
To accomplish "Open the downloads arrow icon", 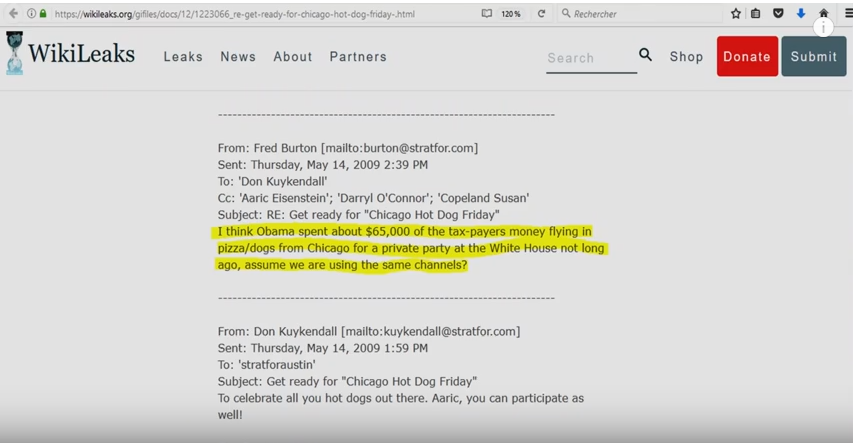I will (x=801, y=14).
